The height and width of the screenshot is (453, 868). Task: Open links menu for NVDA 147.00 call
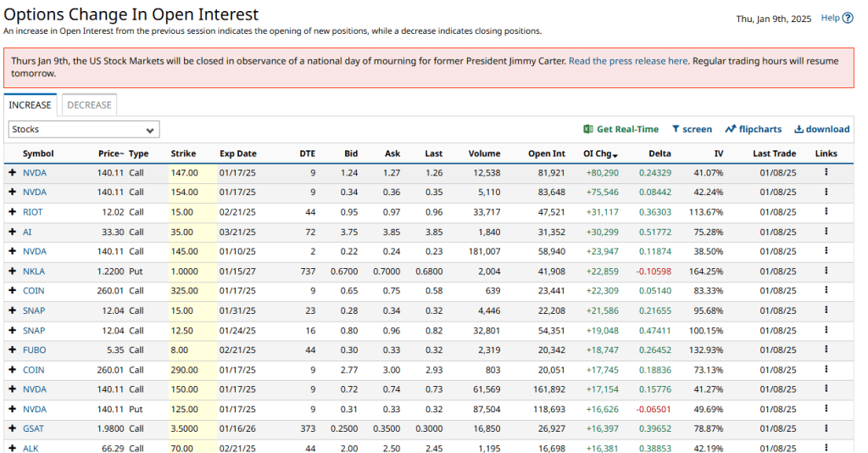point(826,172)
